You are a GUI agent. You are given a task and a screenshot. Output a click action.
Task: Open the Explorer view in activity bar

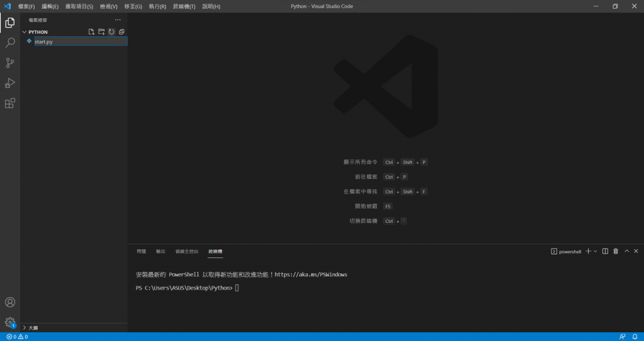point(10,23)
